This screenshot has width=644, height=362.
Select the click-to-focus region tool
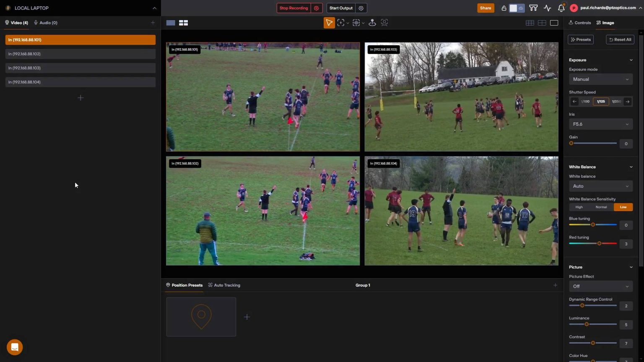point(341,23)
